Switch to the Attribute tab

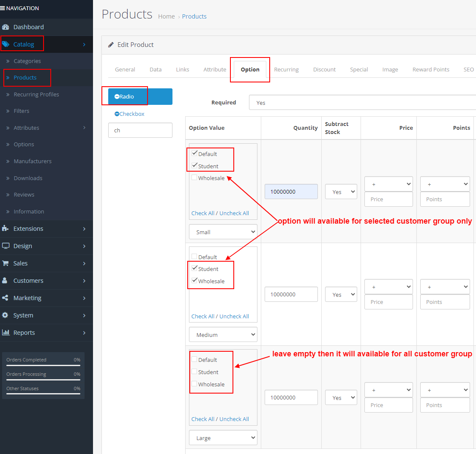pyautogui.click(x=214, y=69)
